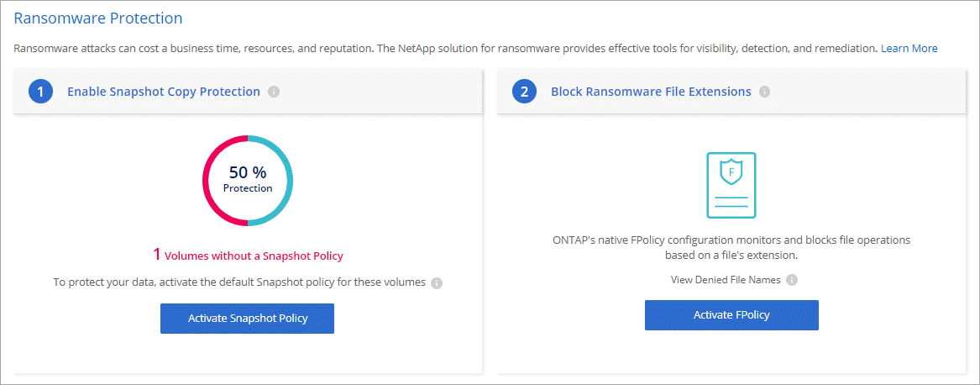
Task: Click info icon next to View Denied File Names
Action: click(x=792, y=280)
